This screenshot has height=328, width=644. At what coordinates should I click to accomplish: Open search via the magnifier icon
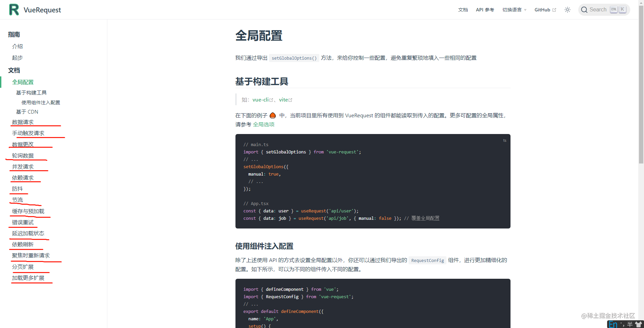point(584,9)
